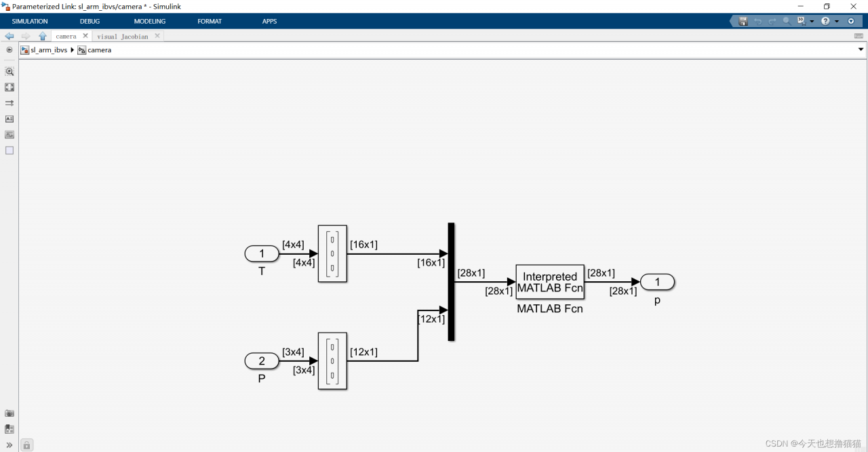Toggle sample time display arrows icon
868x452 pixels.
[x=9, y=103]
